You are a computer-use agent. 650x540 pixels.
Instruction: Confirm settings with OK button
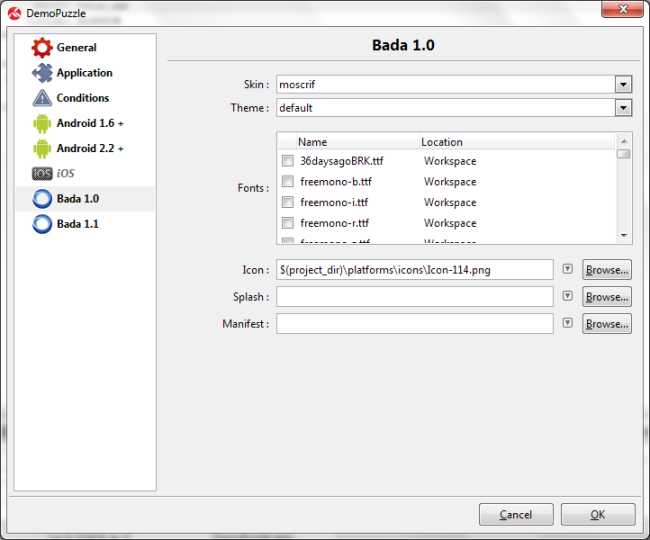[x=598, y=515]
